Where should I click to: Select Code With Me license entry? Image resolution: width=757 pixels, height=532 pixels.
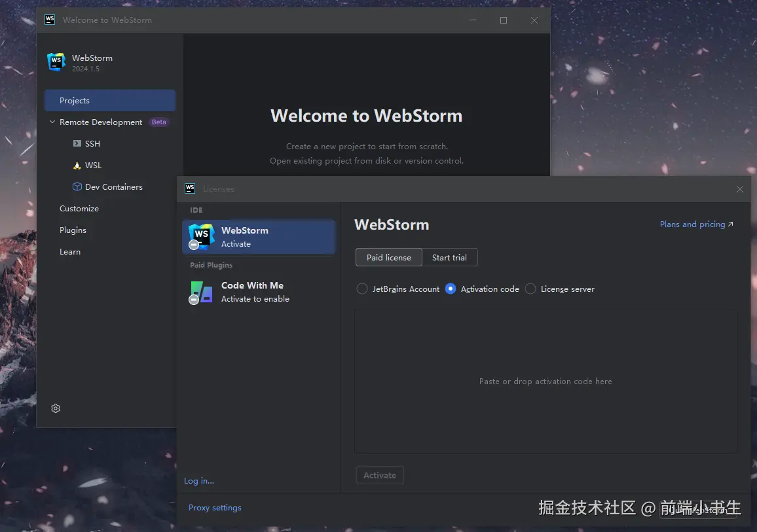[259, 293]
